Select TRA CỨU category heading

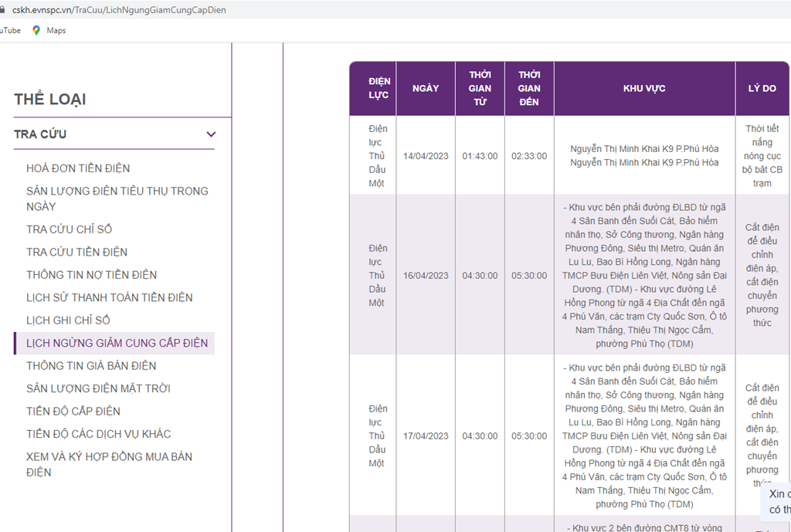pos(40,134)
